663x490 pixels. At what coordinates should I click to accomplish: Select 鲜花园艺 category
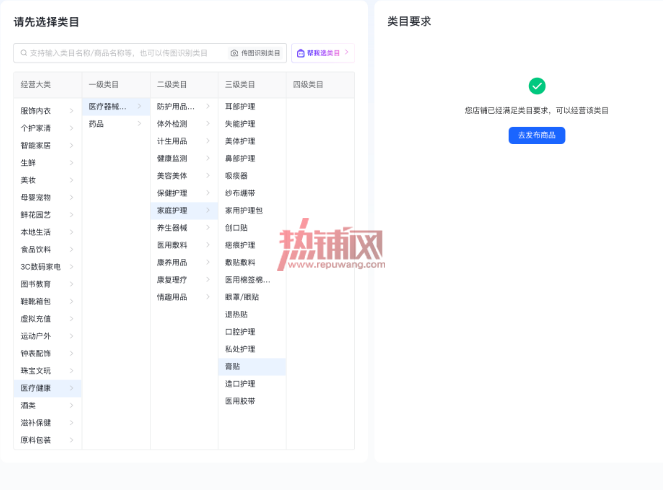(x=47, y=215)
